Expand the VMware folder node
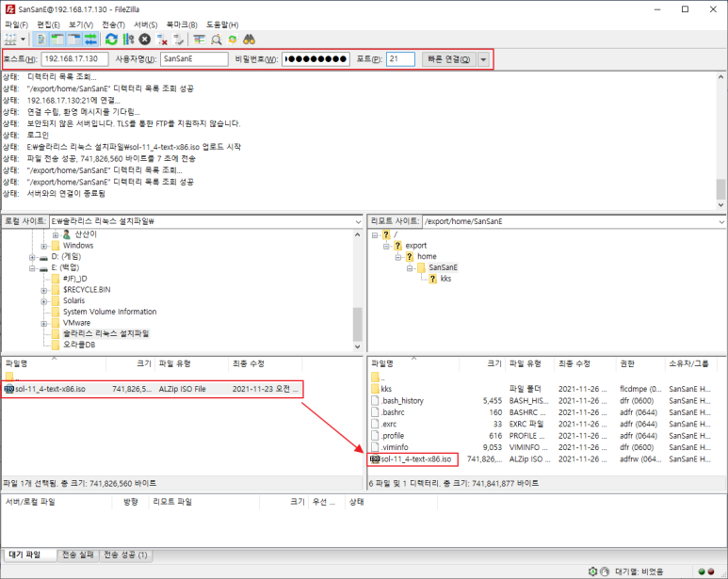 (43, 323)
